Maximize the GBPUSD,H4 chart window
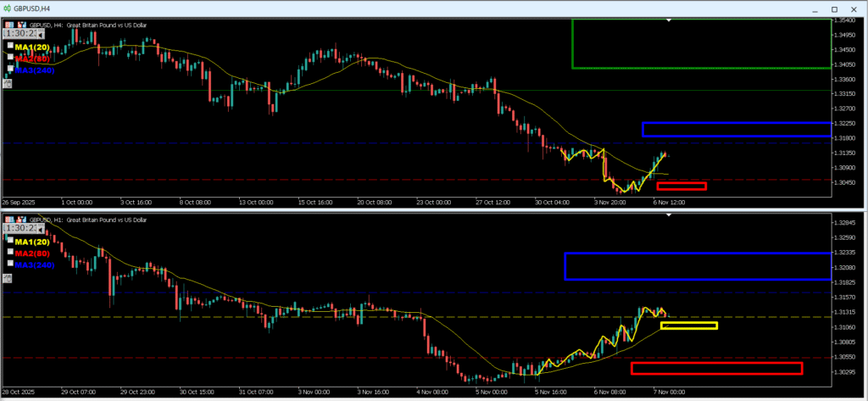The width and height of the screenshot is (868, 401). 837,8
